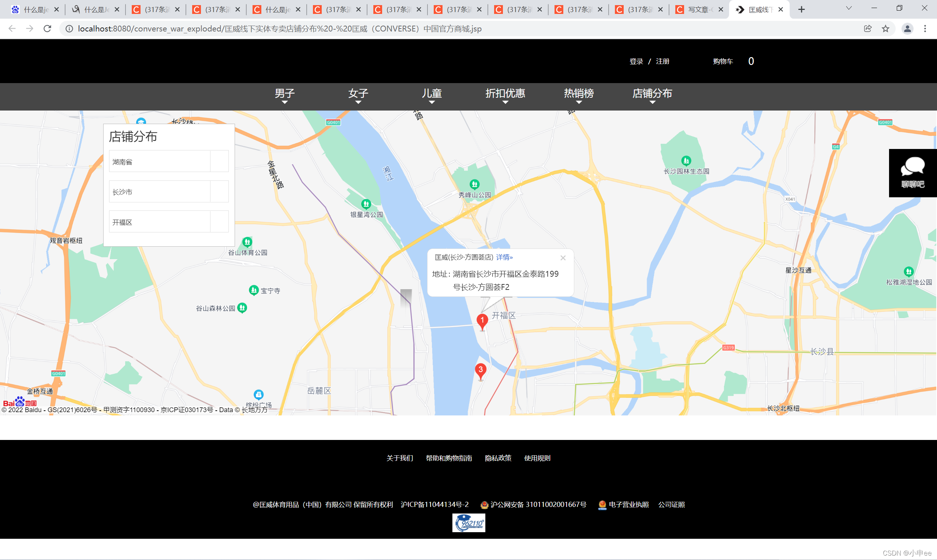The image size is (937, 560).
Task: Click the share page icon
Action: tap(867, 29)
